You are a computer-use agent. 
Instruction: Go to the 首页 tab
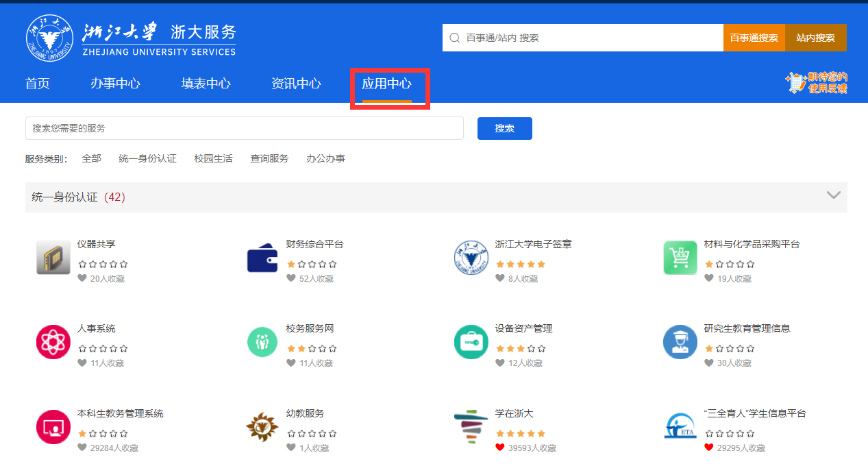point(38,84)
